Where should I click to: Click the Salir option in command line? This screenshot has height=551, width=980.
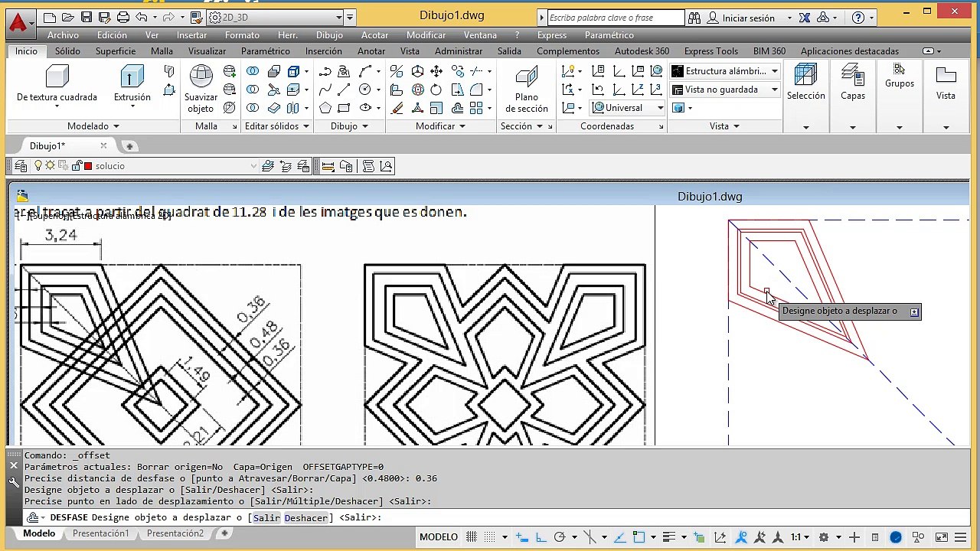point(266,518)
